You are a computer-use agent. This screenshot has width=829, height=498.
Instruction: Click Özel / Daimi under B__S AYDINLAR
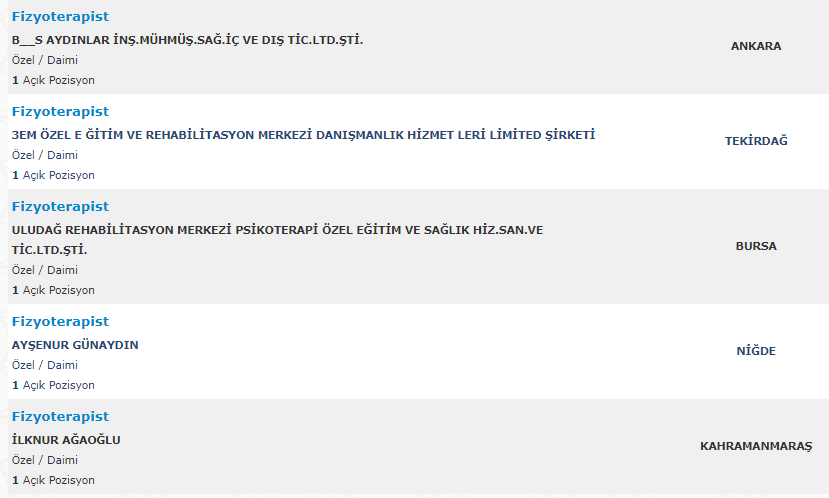[45, 60]
